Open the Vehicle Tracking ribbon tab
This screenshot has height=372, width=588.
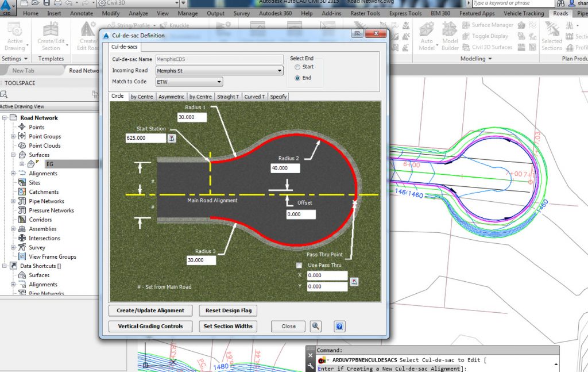(524, 13)
